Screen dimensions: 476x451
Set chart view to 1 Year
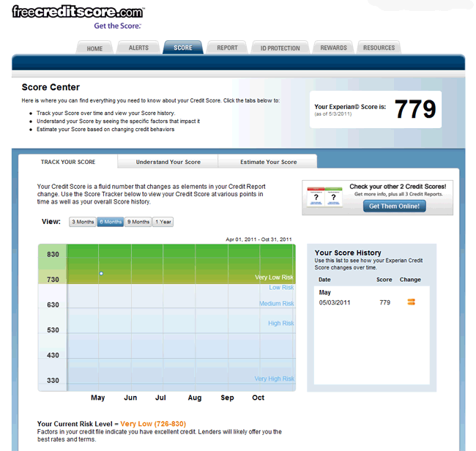[x=163, y=222]
